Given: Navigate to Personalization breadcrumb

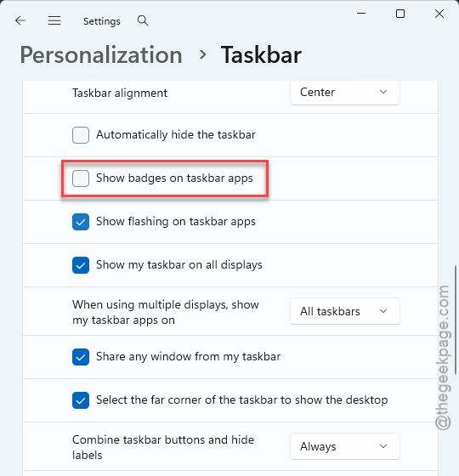Looking at the screenshot, I should click(x=101, y=55).
